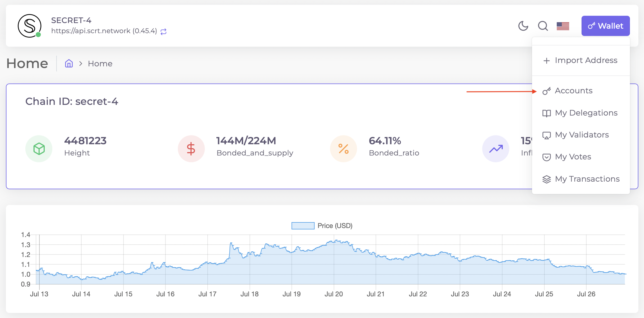Viewport: 644px width, 318px height.
Task: Click the orange percent Bonded_ratio icon
Action: click(x=343, y=149)
